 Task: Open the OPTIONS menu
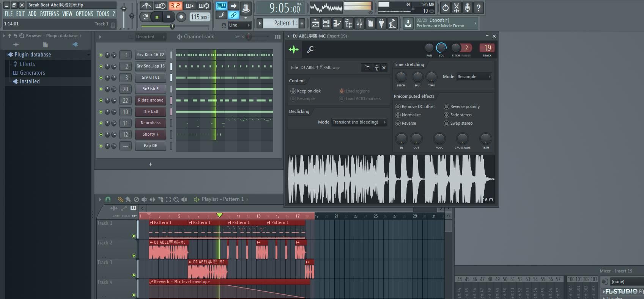(x=84, y=14)
